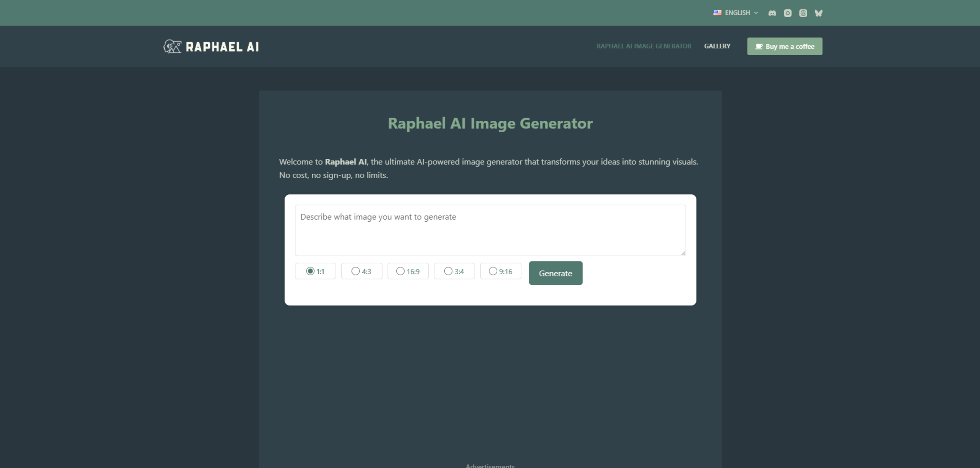Choose the 4:3 aspect ratio option
The width and height of the screenshot is (980, 468).
[361, 271]
